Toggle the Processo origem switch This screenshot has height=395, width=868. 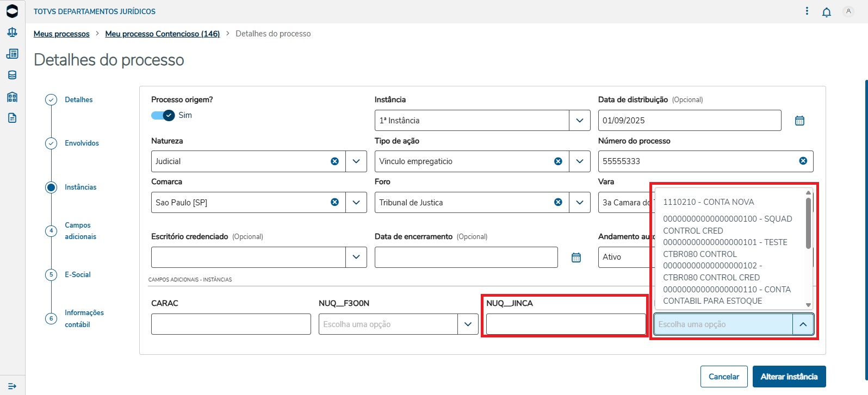coord(163,115)
